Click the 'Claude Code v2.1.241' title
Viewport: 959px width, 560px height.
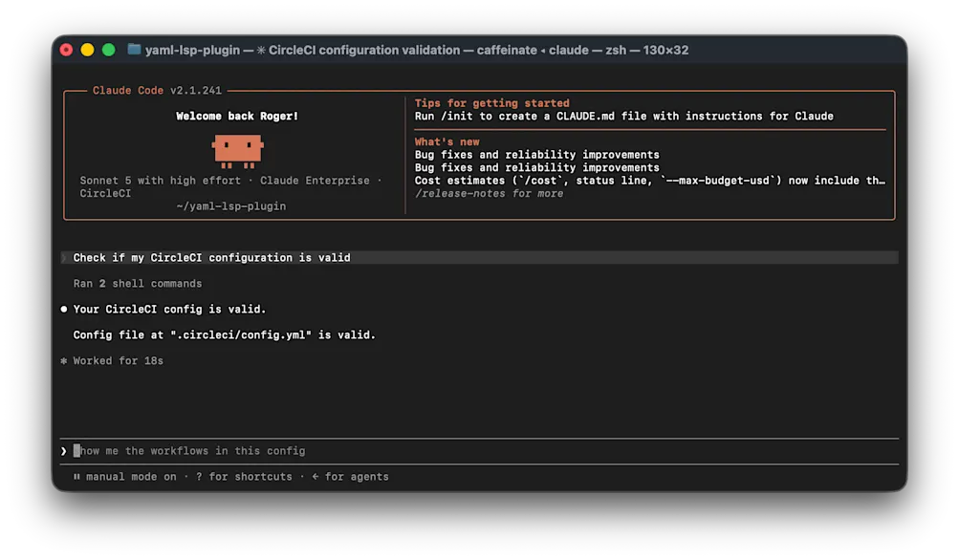coord(157,91)
